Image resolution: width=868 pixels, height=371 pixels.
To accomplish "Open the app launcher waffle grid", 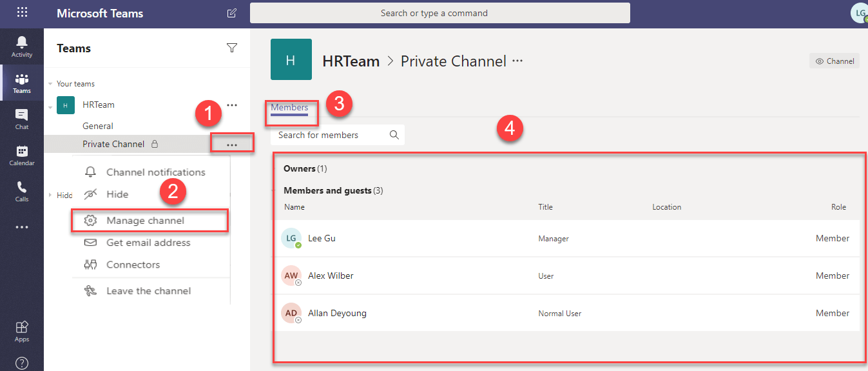I will coord(22,13).
